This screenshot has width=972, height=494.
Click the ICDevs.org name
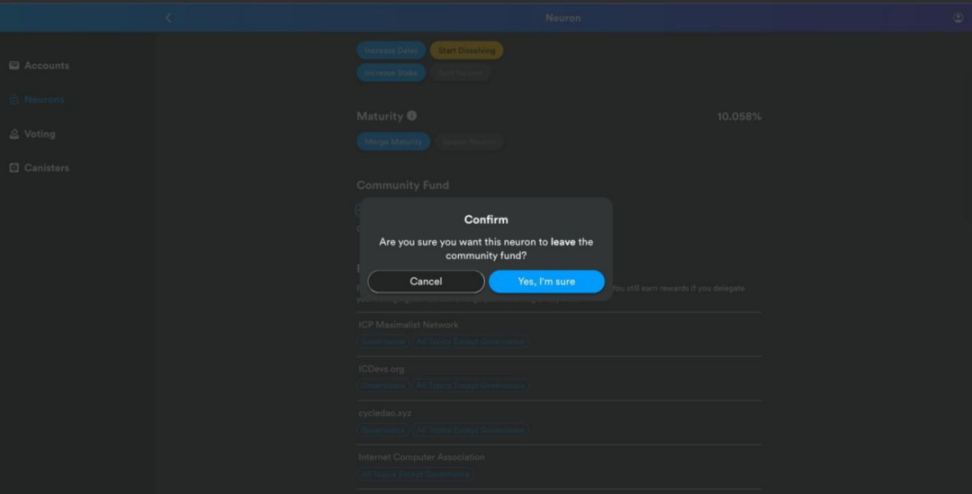pyautogui.click(x=381, y=369)
